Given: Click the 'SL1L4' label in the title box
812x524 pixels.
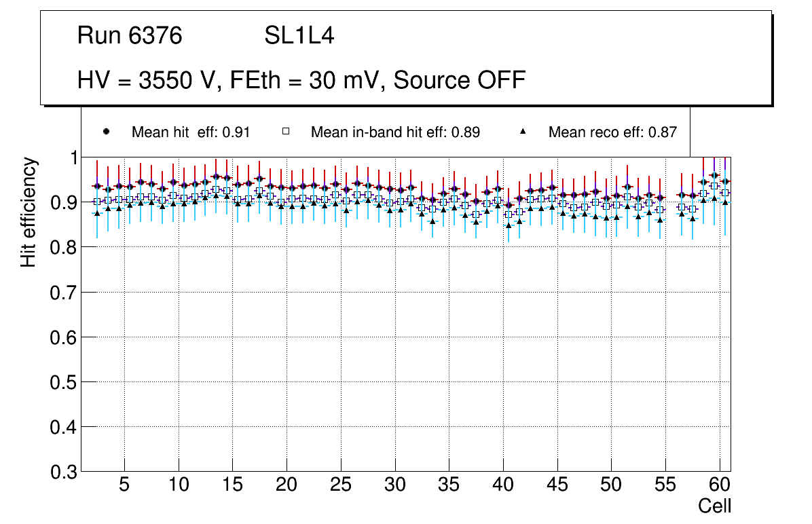Looking at the screenshot, I should (x=299, y=36).
